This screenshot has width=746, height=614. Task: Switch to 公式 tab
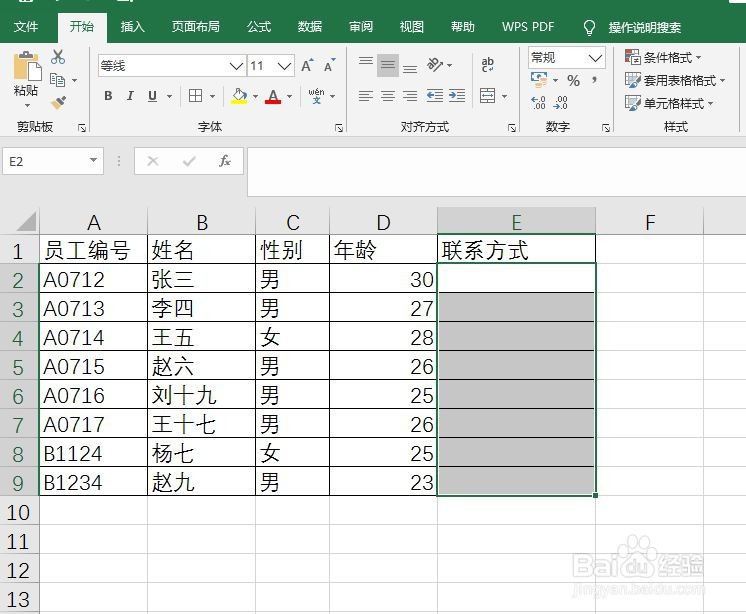pyautogui.click(x=259, y=27)
